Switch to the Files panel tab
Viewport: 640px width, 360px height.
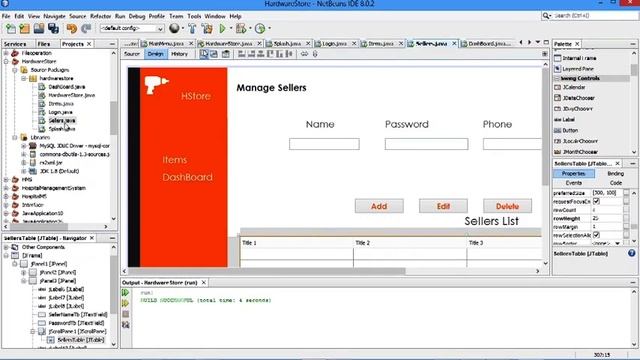44,44
